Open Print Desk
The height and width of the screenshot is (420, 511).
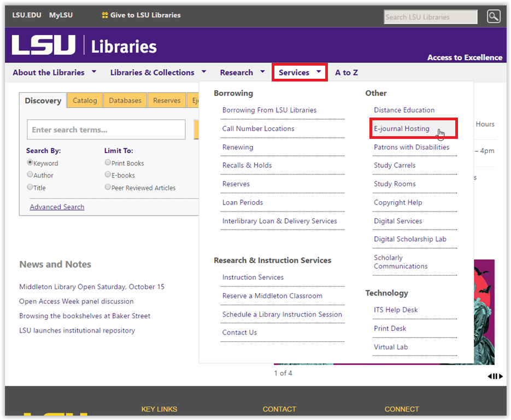(x=390, y=328)
